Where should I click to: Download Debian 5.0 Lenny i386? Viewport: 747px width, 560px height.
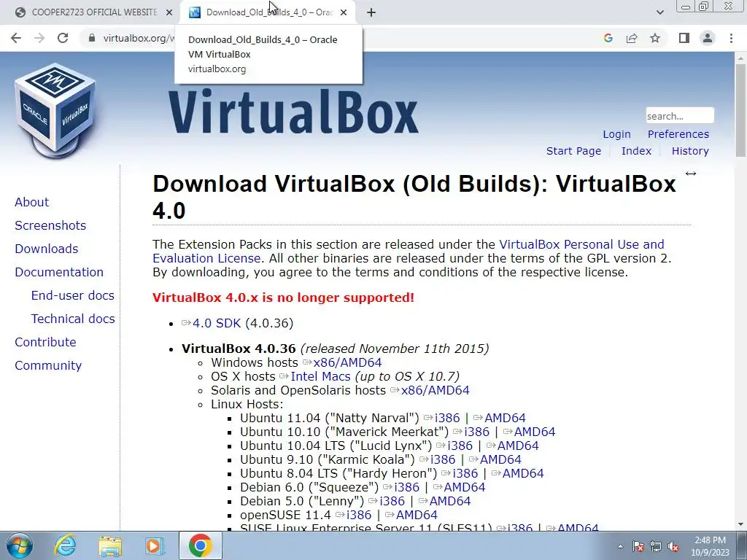pos(392,501)
